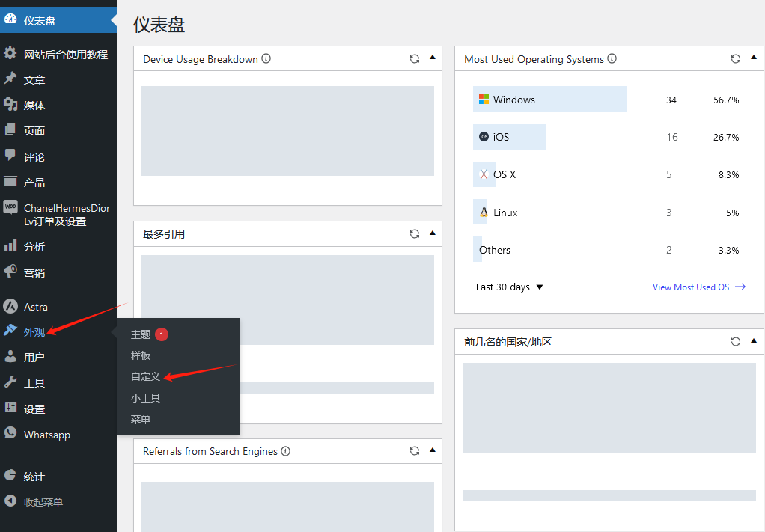This screenshot has height=532, width=765.
Task: Open 主题 in the 外观 submenu
Action: pyautogui.click(x=141, y=334)
